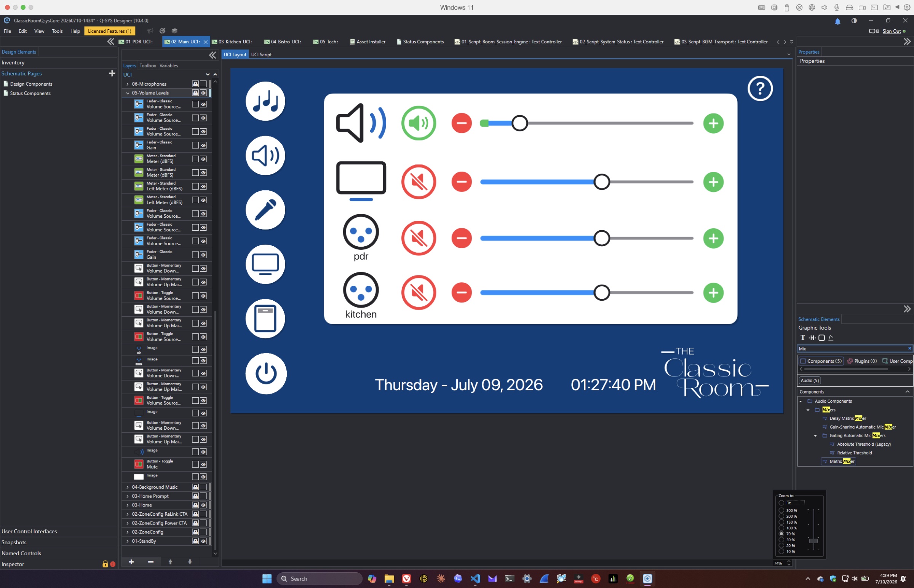Image resolution: width=914 pixels, height=588 pixels.
Task: Click the main speaker volume down minus
Action: [x=462, y=123]
